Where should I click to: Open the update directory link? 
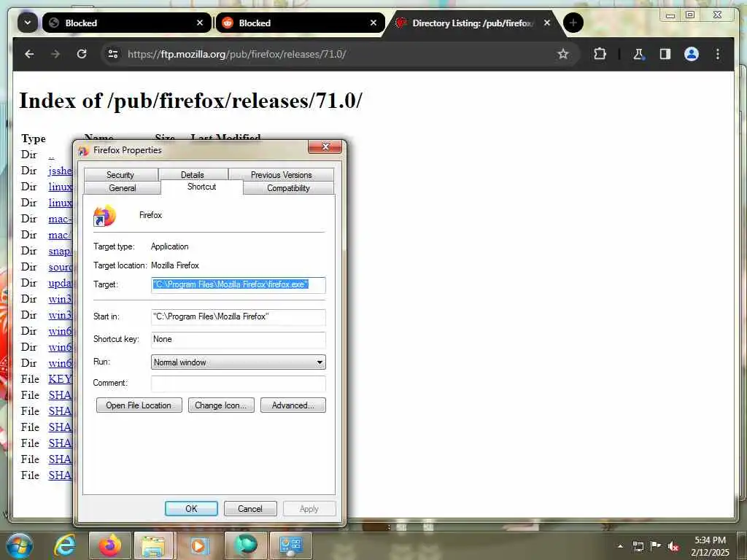point(60,283)
